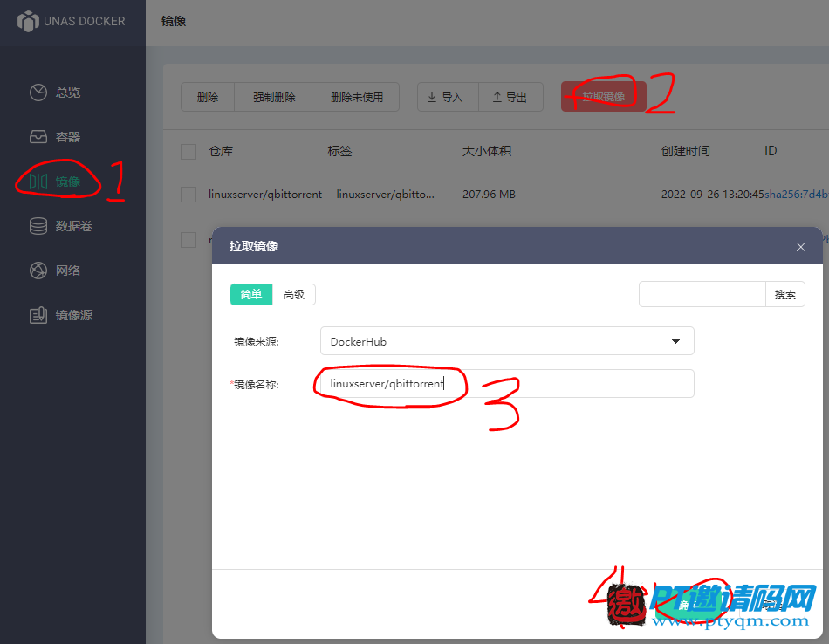Click the 镜像名称 input field
This screenshot has width=829, height=644.
pyautogui.click(x=507, y=383)
